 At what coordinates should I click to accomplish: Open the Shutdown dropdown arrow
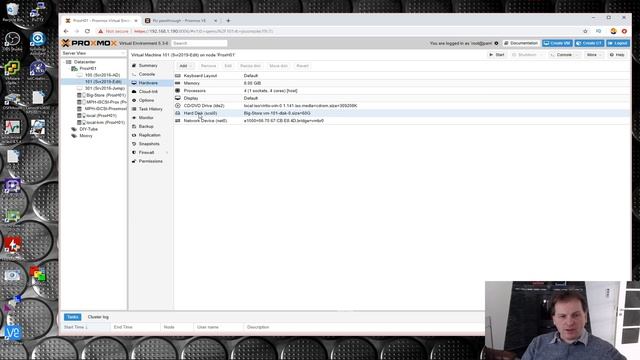pos(542,55)
